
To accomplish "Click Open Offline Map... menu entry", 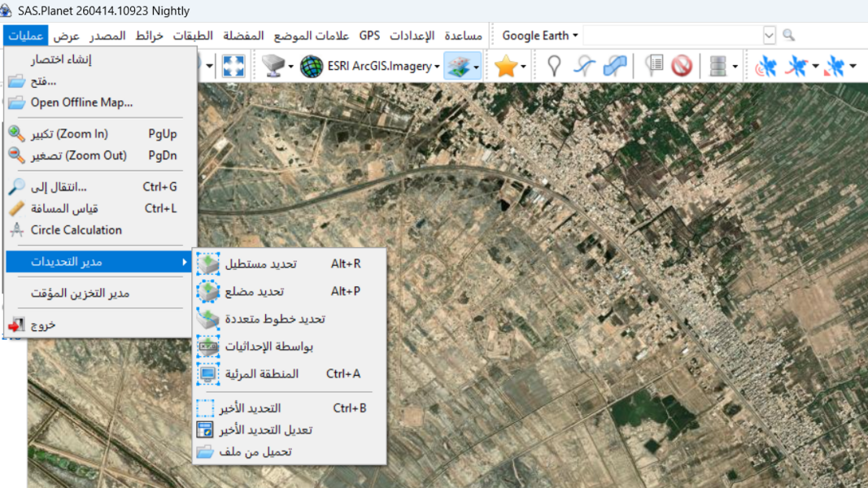I will 81,102.
